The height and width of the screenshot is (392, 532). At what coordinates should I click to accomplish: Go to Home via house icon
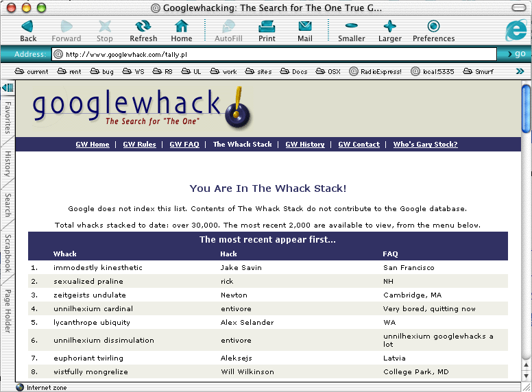(182, 27)
